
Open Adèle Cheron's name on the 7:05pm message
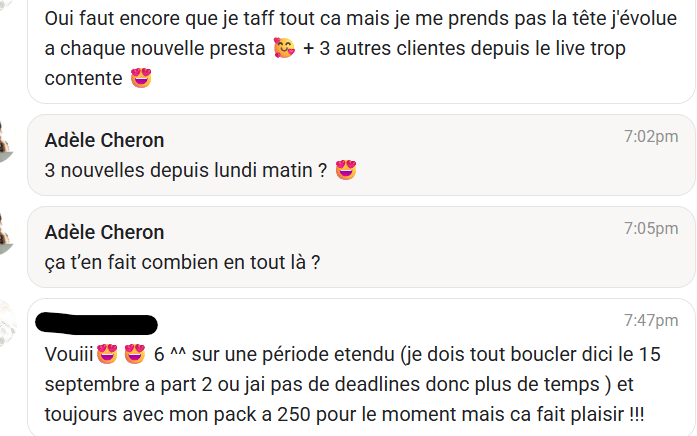point(104,232)
